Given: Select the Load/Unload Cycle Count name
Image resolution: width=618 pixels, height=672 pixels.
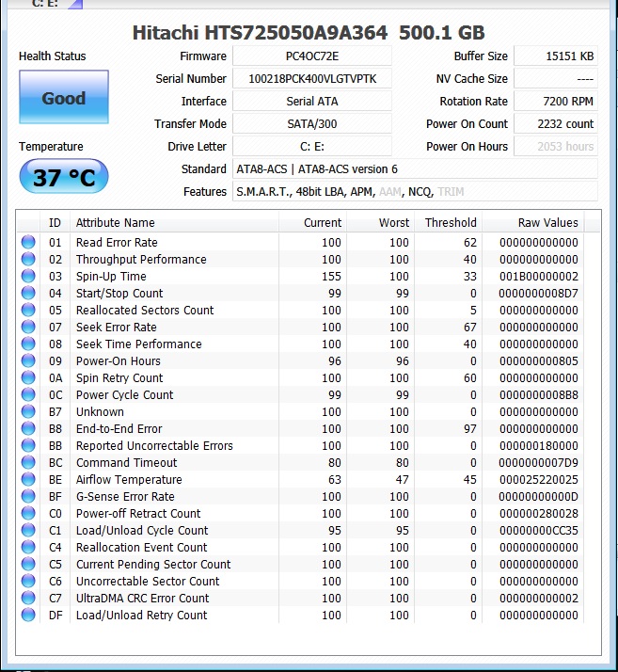Looking at the screenshot, I should [x=142, y=531].
